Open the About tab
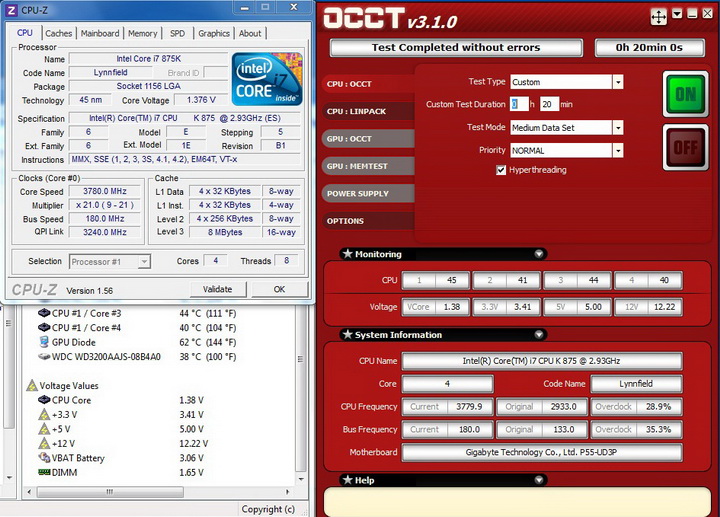The image size is (720, 517). pos(250,34)
